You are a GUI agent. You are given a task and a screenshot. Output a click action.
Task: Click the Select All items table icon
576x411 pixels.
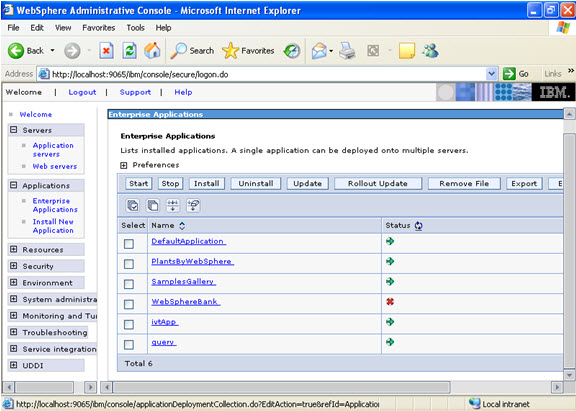tap(133, 205)
